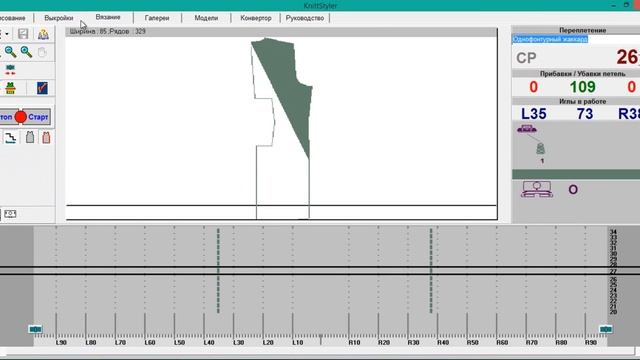Image resolution: width=640 pixels, height=360 pixels.
Task: Click the horizontal scrollbar at window bottom
Action: point(320,351)
